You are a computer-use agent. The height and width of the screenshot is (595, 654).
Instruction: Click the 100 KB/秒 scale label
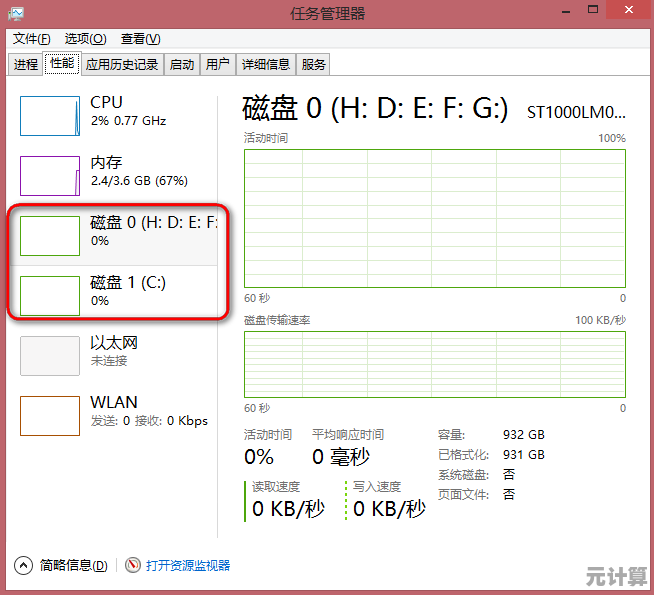pyautogui.click(x=600, y=320)
